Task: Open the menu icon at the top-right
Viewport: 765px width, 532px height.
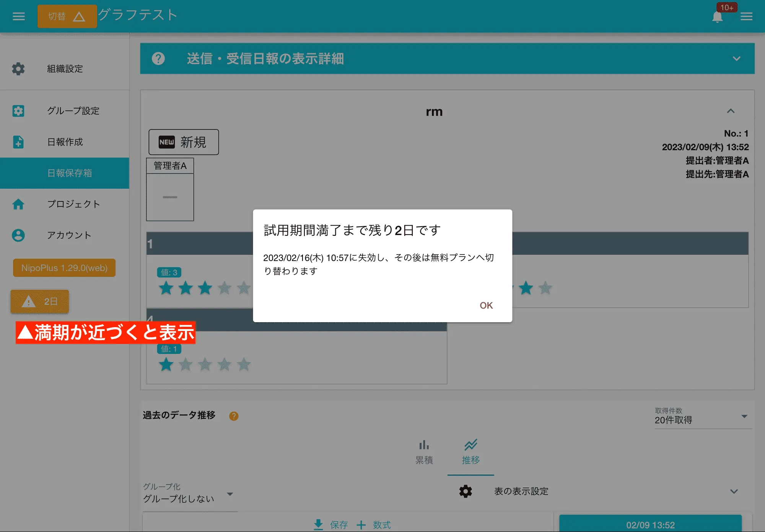Action: click(746, 16)
